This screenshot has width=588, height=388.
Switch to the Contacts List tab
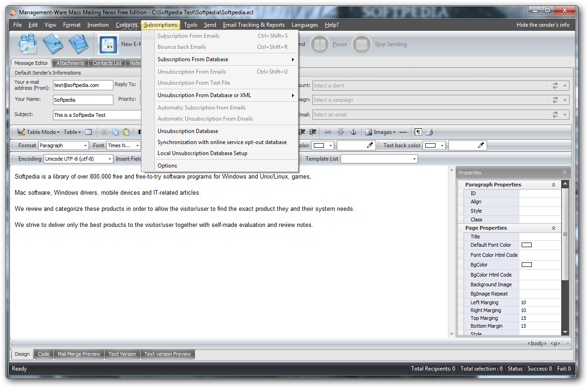107,63
